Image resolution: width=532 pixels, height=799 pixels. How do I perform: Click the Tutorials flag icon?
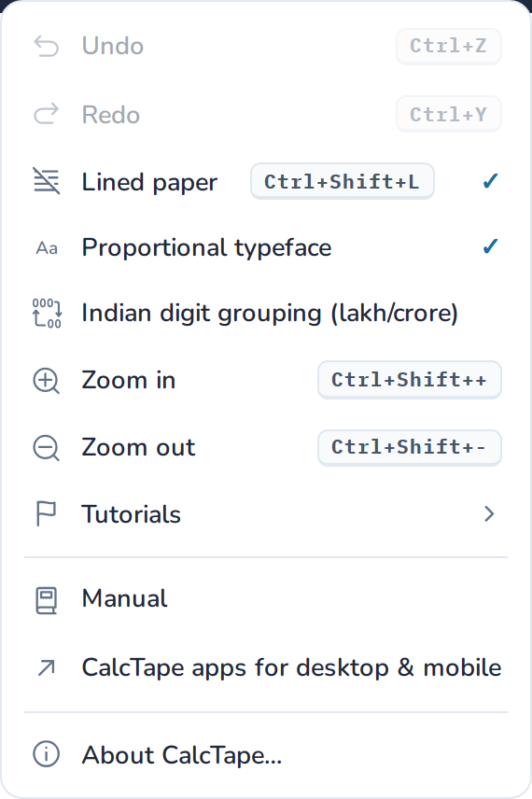pyautogui.click(x=46, y=513)
